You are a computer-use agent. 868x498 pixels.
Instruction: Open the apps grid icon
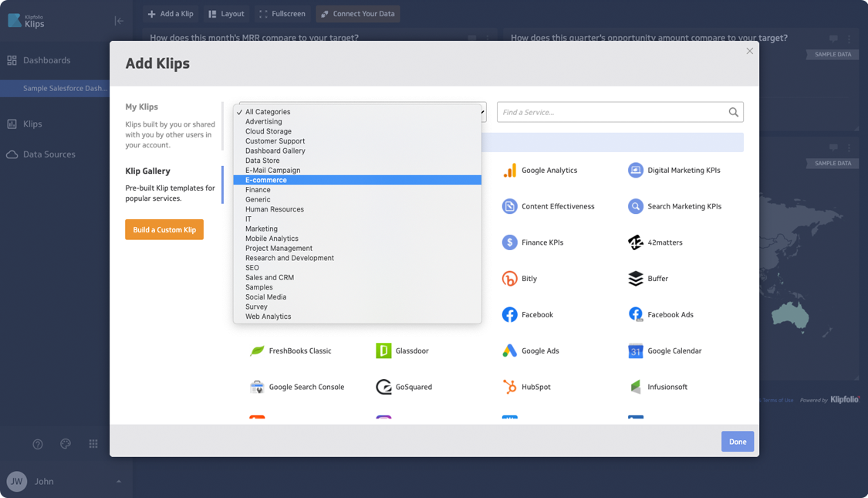(x=93, y=444)
